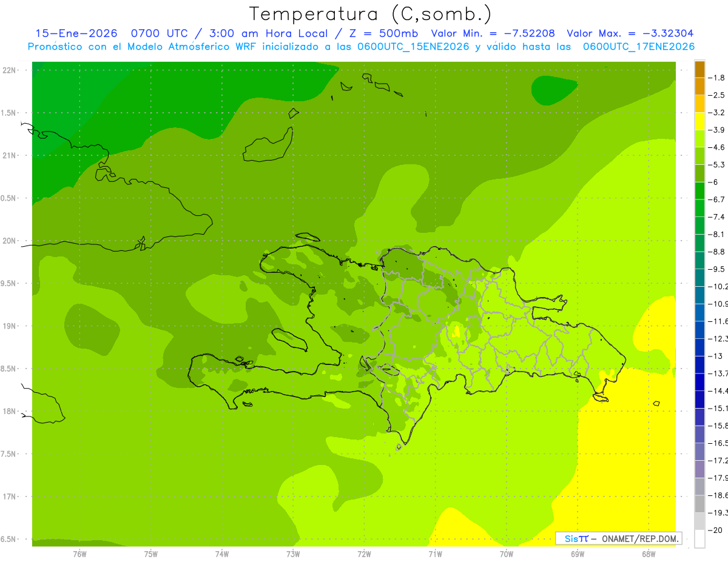
Task: Pick the green swatch between -6 and -6.7
Action: 699,191
